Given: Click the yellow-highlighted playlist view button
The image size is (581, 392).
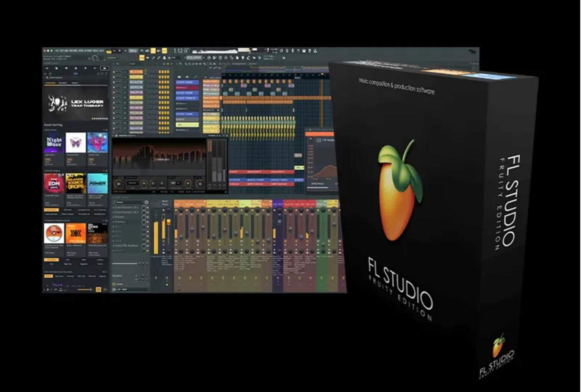Looking at the screenshot, I should [x=142, y=58].
